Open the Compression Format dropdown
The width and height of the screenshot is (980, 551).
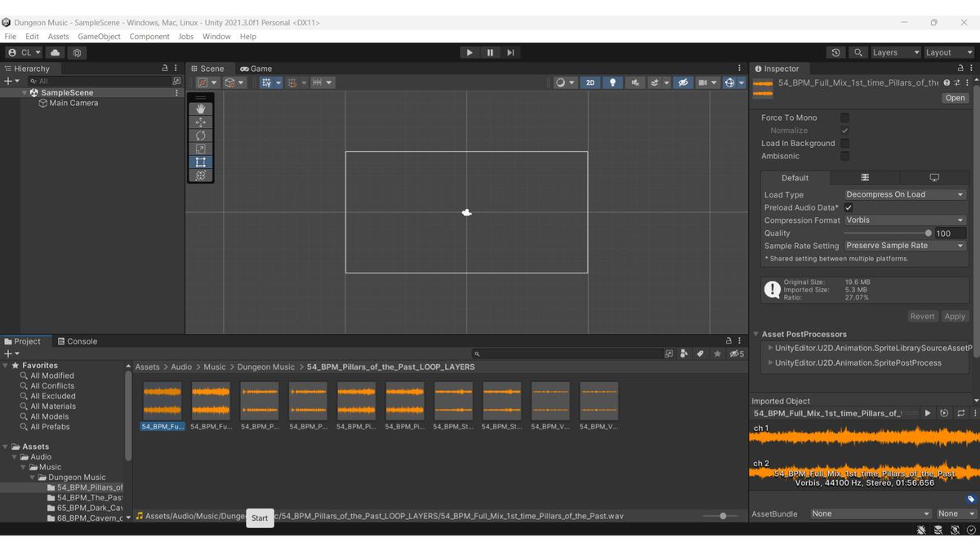click(905, 220)
